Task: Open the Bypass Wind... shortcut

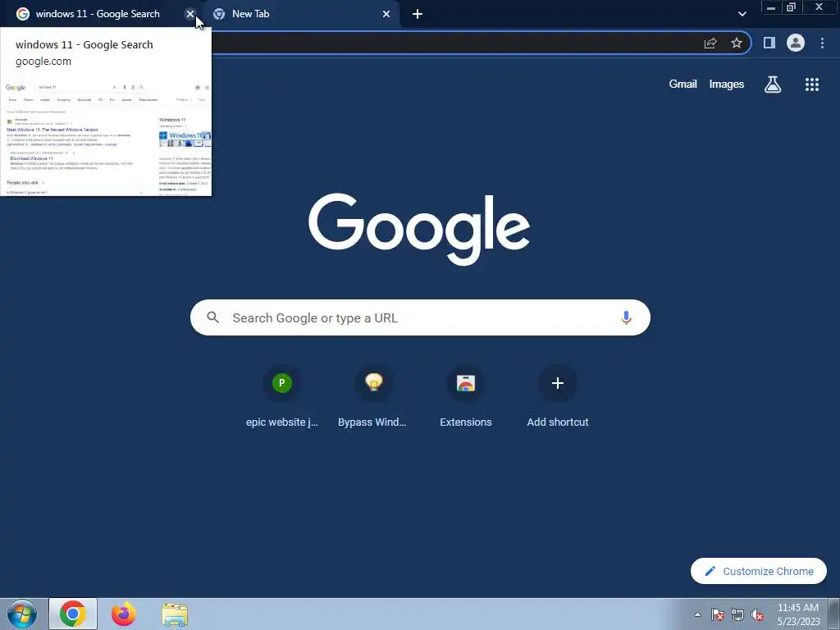Action: 373,396
